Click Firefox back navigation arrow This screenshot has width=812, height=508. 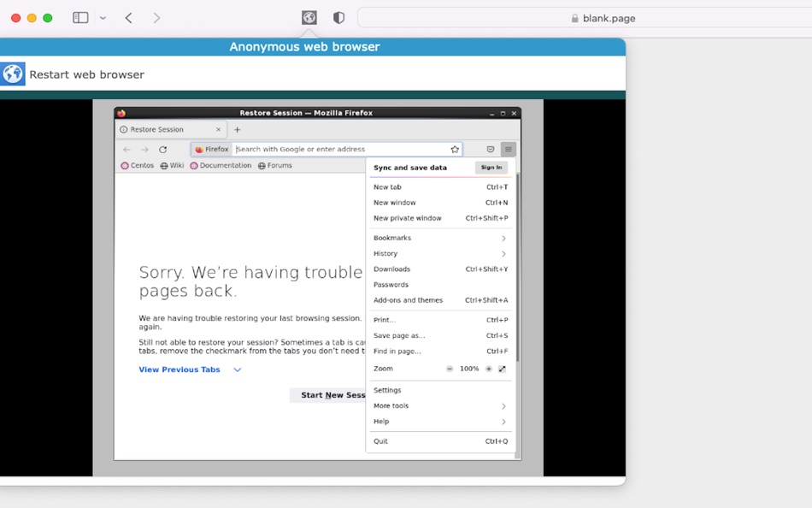coord(127,150)
